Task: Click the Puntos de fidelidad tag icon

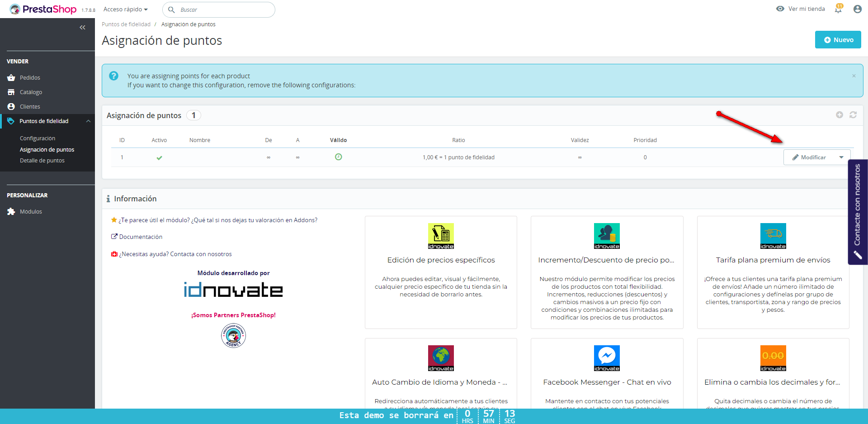Action: [11, 121]
